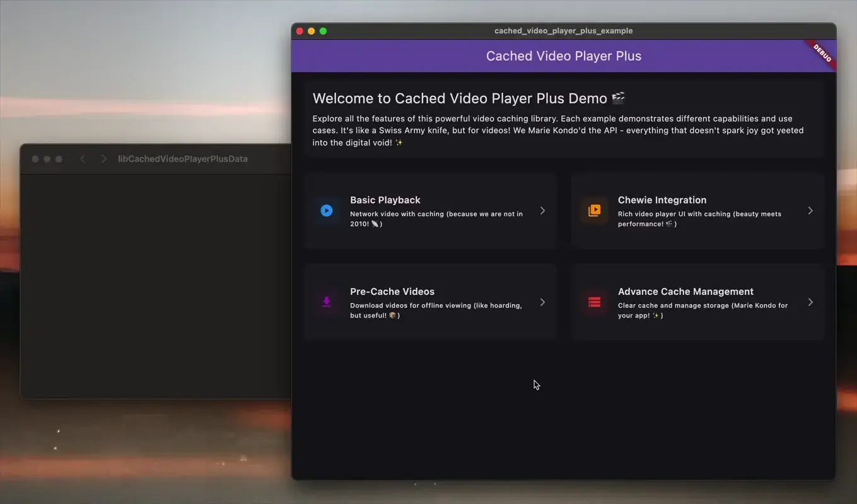
Task: Close the libCachedVideoPlayerPlusData Finder window
Action: [35, 159]
